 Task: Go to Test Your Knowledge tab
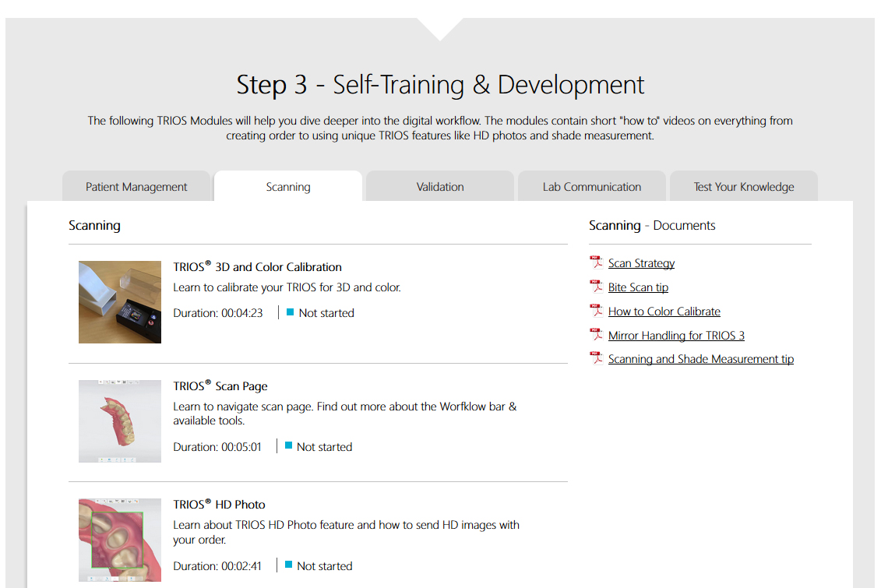[744, 187]
